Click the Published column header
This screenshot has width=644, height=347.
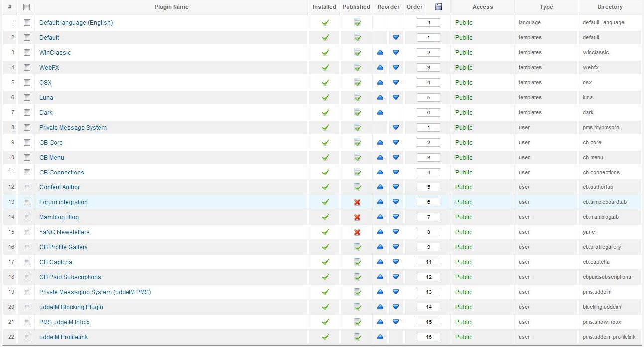(x=357, y=7)
